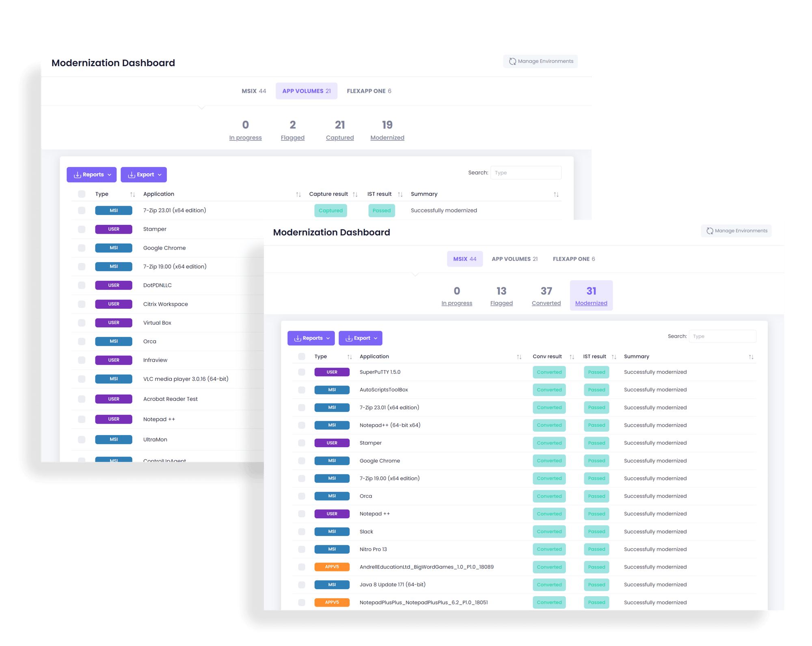
Task: Check the SuperPuTTY 1.5.0 row
Action: tap(302, 372)
